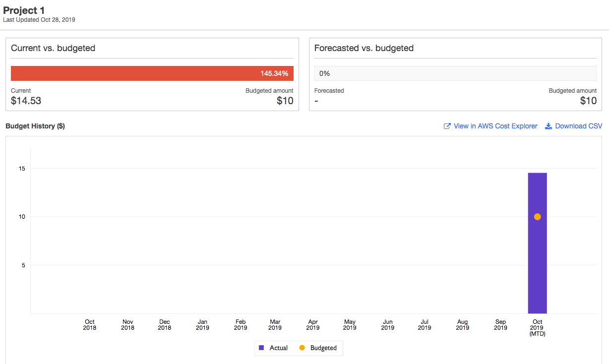Click the external link icon beside View in AWS Cost Explorer
Viewport: 609px width, 364px height.
(x=447, y=126)
